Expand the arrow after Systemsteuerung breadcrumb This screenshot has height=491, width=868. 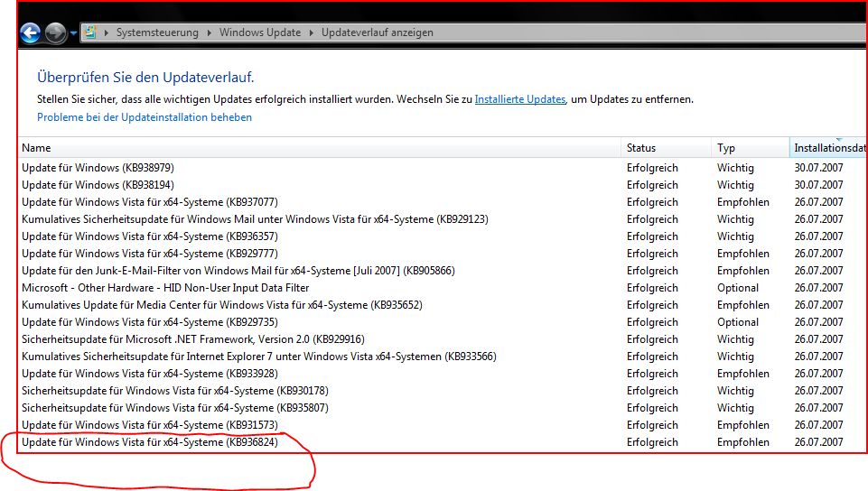point(209,32)
